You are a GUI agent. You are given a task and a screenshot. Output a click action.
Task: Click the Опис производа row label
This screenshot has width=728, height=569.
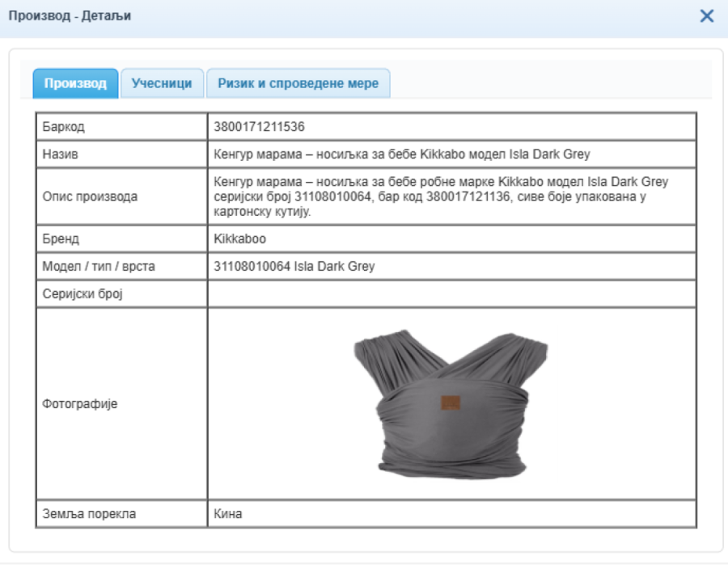[x=89, y=196]
